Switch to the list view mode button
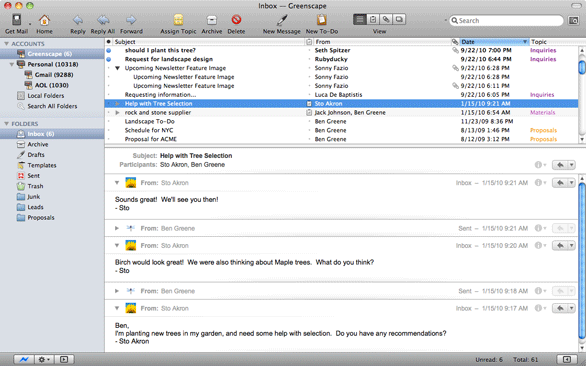The height and width of the screenshot is (366, 586). click(360, 19)
